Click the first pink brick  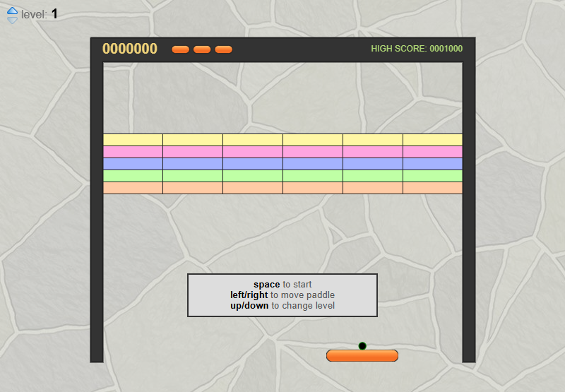(133, 152)
